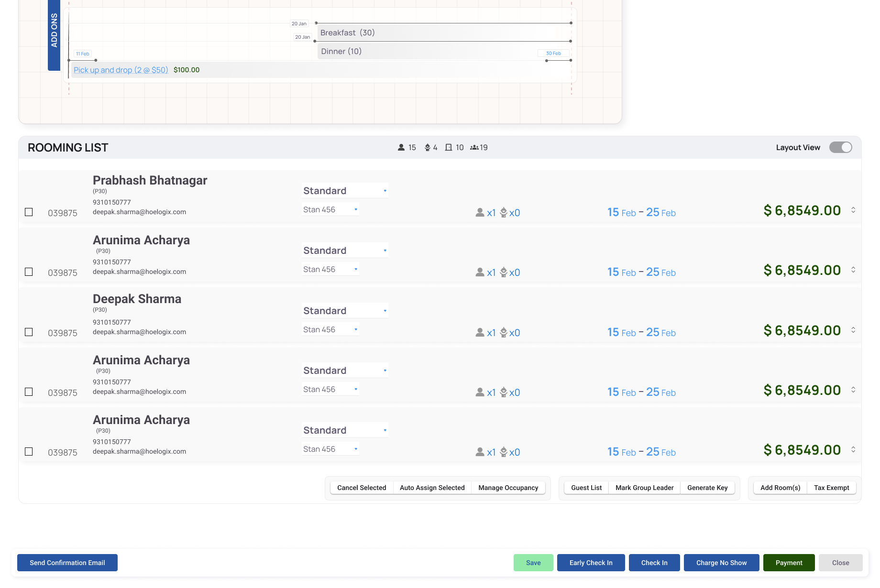The width and height of the screenshot is (880, 588).
Task: Click the ROOMING LIST heading
Action: tap(68, 148)
